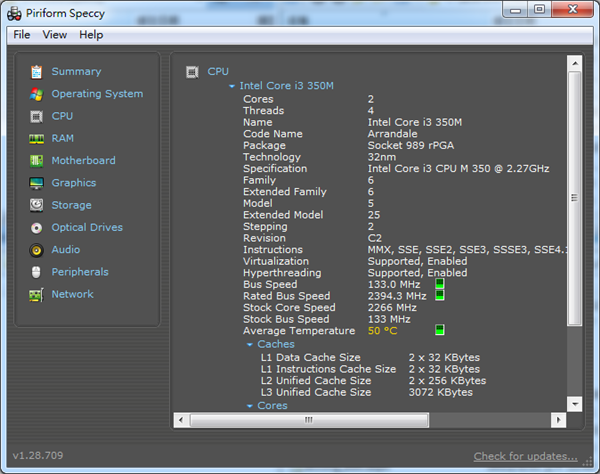Expand the Cores section arrow

[x=250, y=407]
